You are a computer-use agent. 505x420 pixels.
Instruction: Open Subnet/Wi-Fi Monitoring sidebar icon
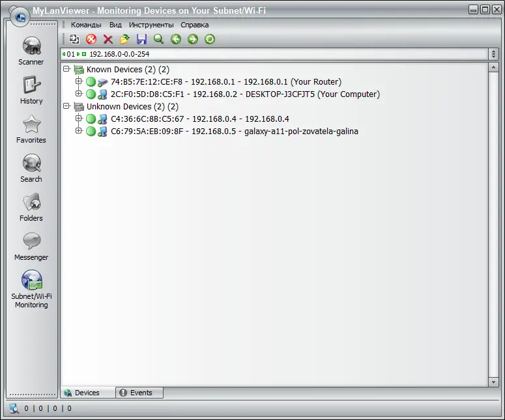[x=31, y=280]
